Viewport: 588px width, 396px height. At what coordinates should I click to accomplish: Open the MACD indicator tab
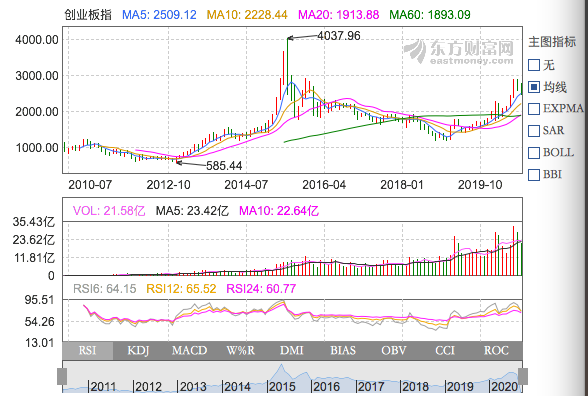point(189,351)
